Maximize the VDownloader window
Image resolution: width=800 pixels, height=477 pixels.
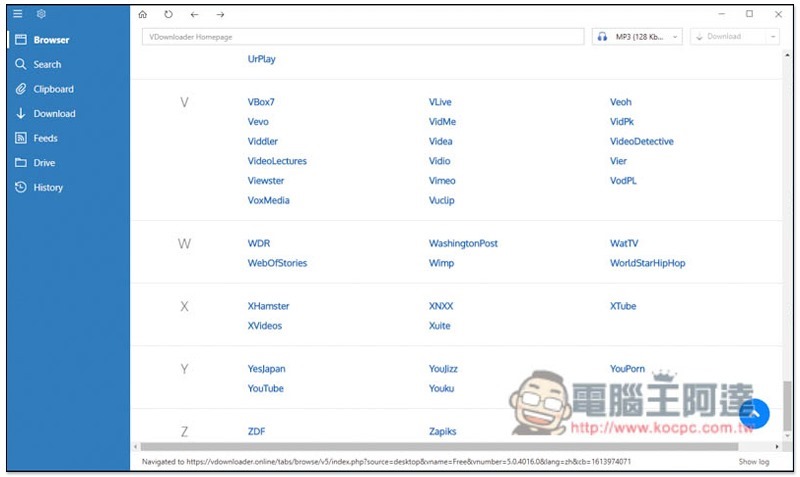click(x=749, y=14)
